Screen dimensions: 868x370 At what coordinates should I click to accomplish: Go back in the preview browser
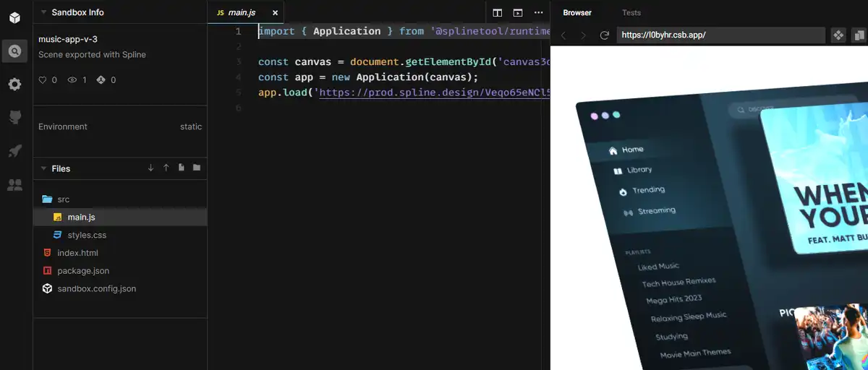click(563, 35)
